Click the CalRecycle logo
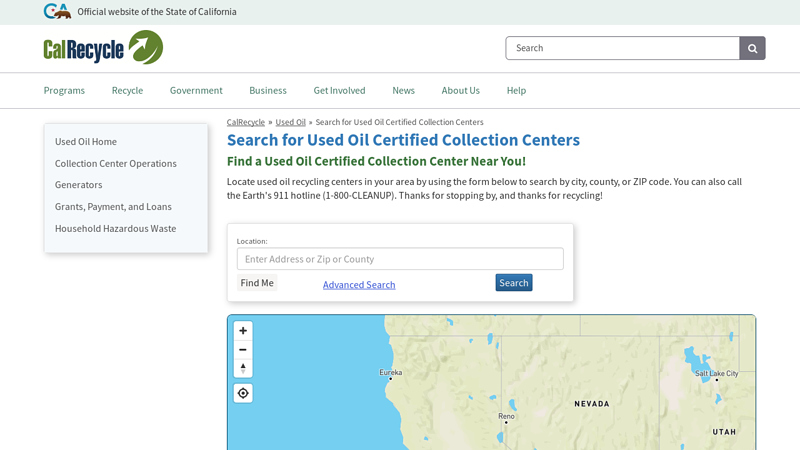Image resolution: width=800 pixels, height=450 pixels. 103,47
